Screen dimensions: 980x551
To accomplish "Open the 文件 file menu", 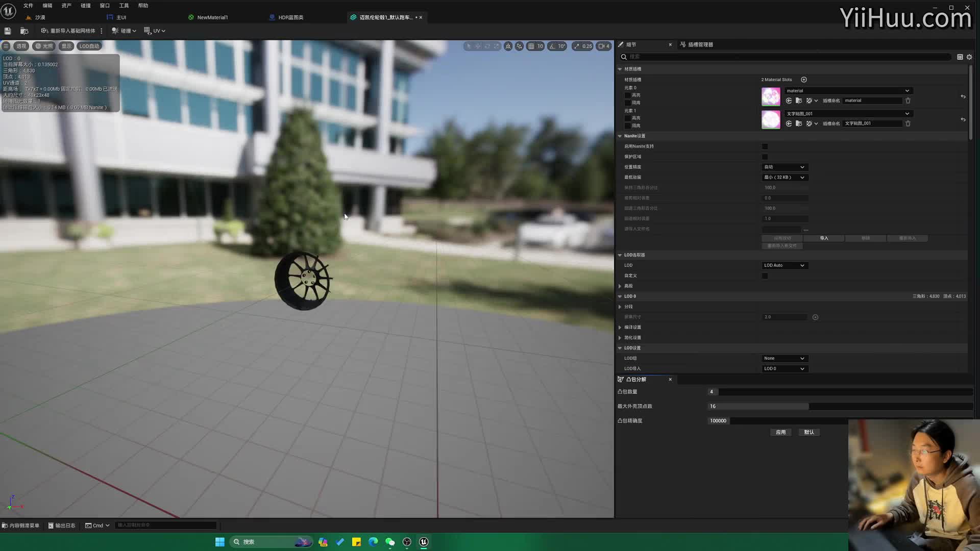I will [28, 6].
